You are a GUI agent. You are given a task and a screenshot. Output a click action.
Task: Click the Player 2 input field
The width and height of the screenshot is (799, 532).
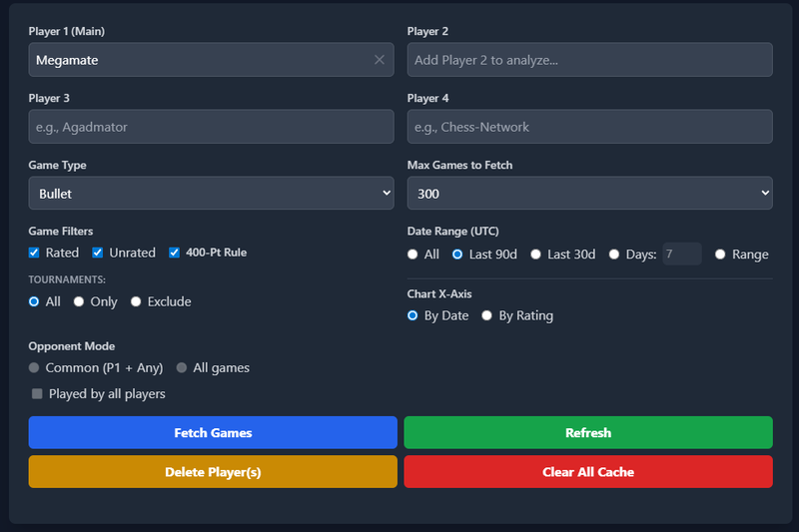pos(589,60)
